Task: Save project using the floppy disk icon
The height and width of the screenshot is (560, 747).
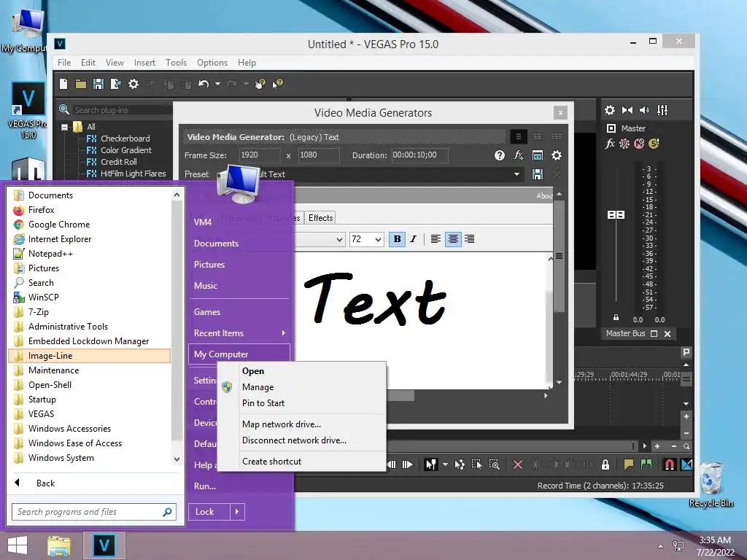Action: coord(98,85)
